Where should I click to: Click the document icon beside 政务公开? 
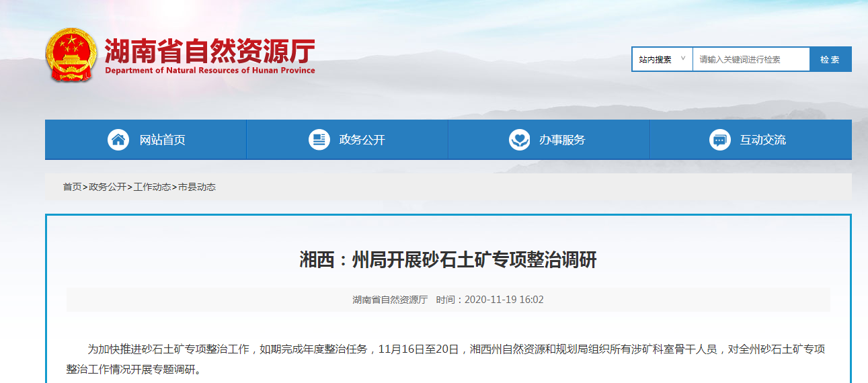click(x=319, y=140)
